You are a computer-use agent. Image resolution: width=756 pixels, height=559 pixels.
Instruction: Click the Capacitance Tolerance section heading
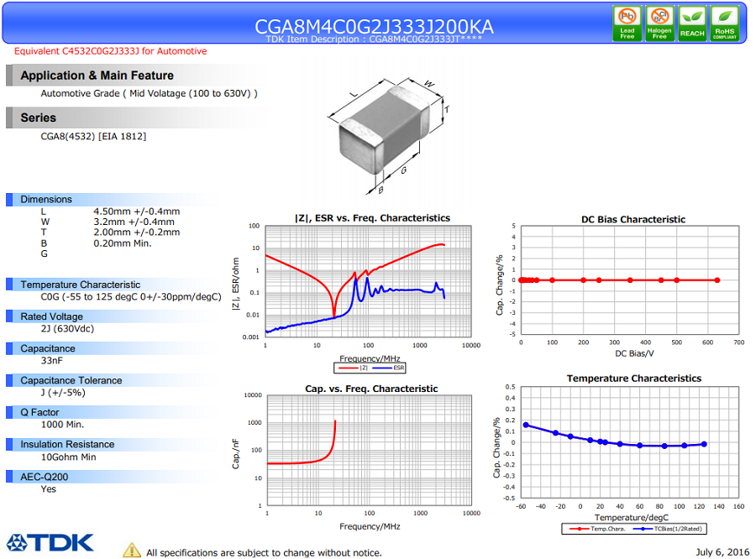point(71,381)
